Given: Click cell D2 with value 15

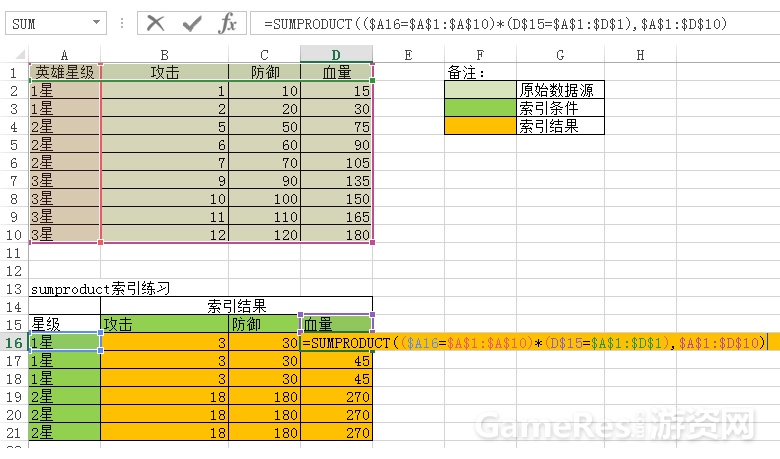Looking at the screenshot, I should pos(337,90).
